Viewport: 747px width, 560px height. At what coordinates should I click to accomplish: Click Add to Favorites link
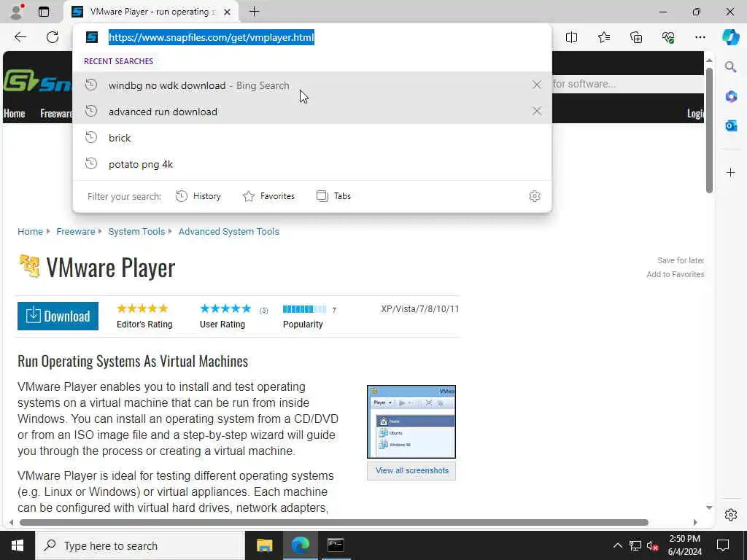(x=675, y=274)
